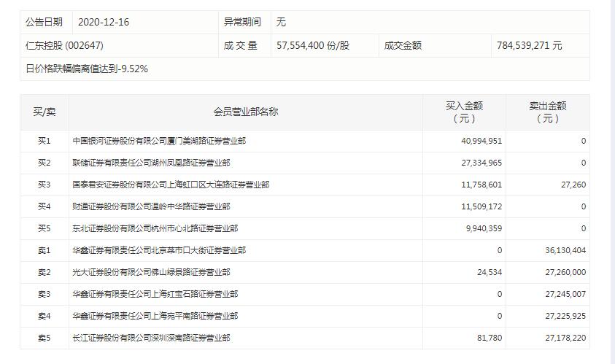Click the 长江证券 深圳深南路 branch name
The image size is (615, 364).
coord(151,338)
